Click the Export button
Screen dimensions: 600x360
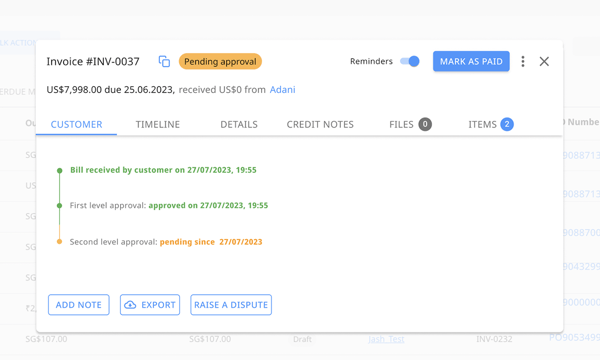tap(150, 305)
